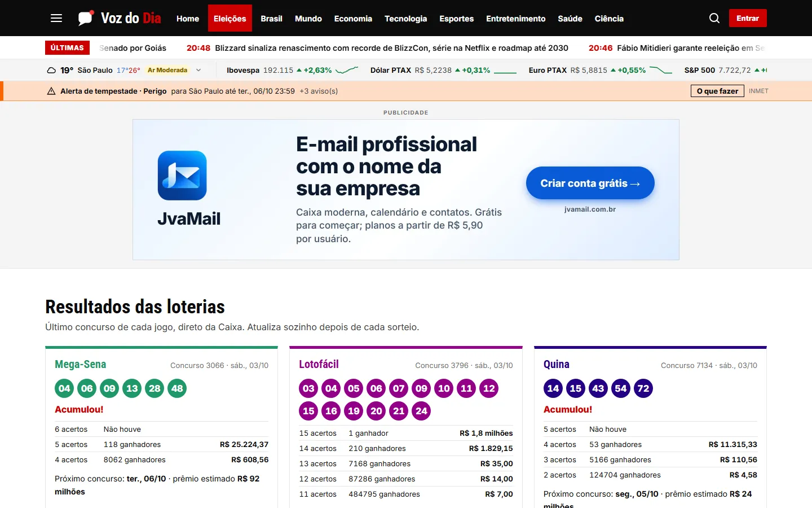The width and height of the screenshot is (812, 508).
Task: Click the ÚLTIMAS red badge
Action: (67, 48)
